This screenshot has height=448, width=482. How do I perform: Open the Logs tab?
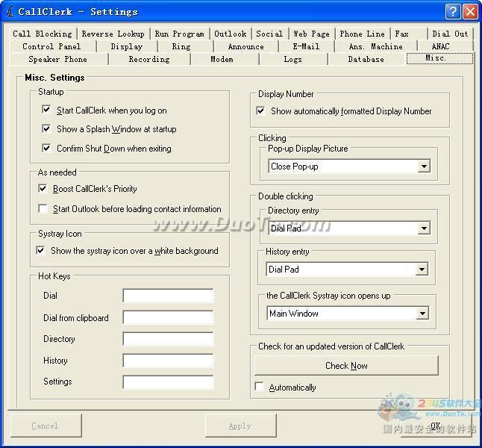[292, 59]
